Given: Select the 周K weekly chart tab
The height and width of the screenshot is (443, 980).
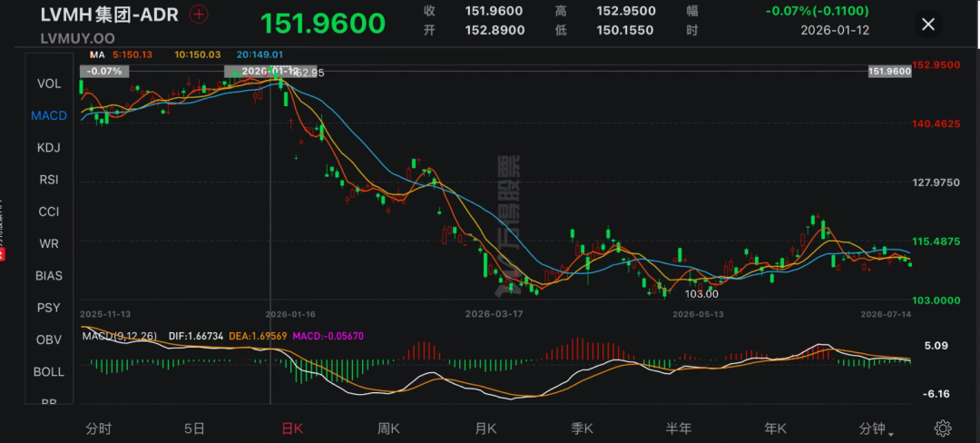Looking at the screenshot, I should click(x=388, y=428).
